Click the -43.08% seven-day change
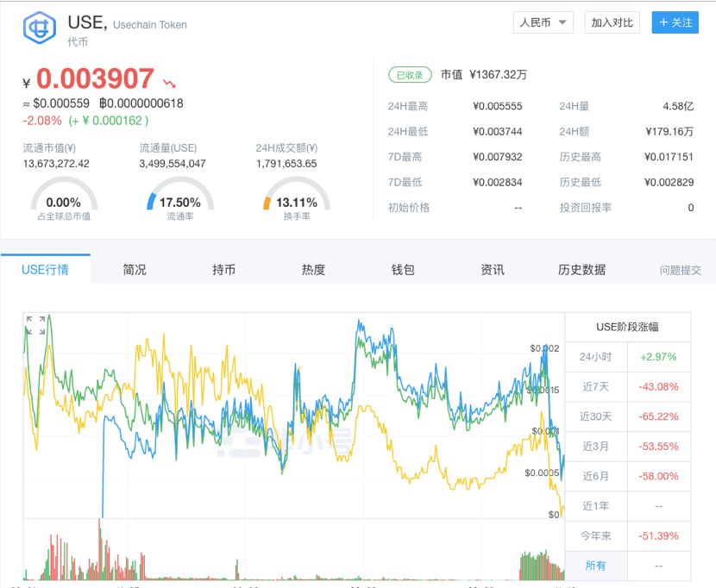Image resolution: width=716 pixels, height=588 pixels. click(658, 386)
